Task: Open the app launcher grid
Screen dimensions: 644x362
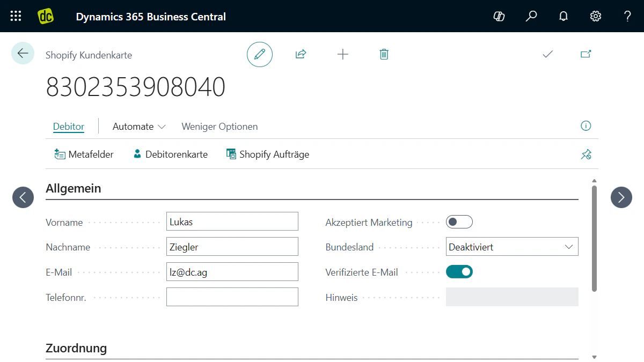Action: pyautogui.click(x=16, y=16)
